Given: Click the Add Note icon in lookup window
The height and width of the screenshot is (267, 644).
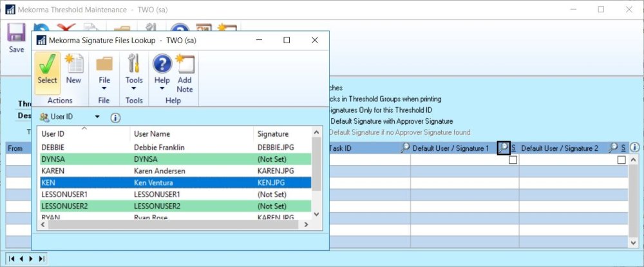Looking at the screenshot, I should tap(185, 74).
